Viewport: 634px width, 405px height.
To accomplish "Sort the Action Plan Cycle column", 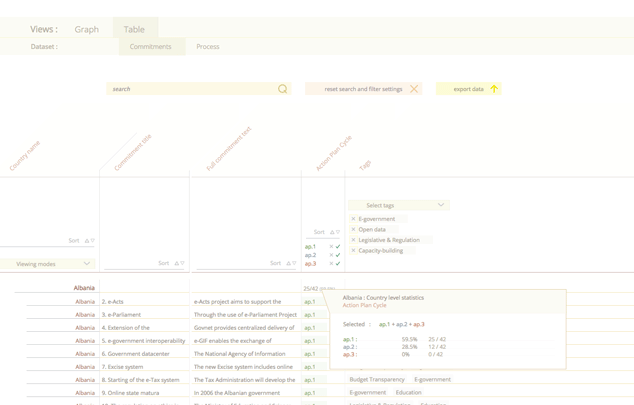I will pyautogui.click(x=334, y=232).
